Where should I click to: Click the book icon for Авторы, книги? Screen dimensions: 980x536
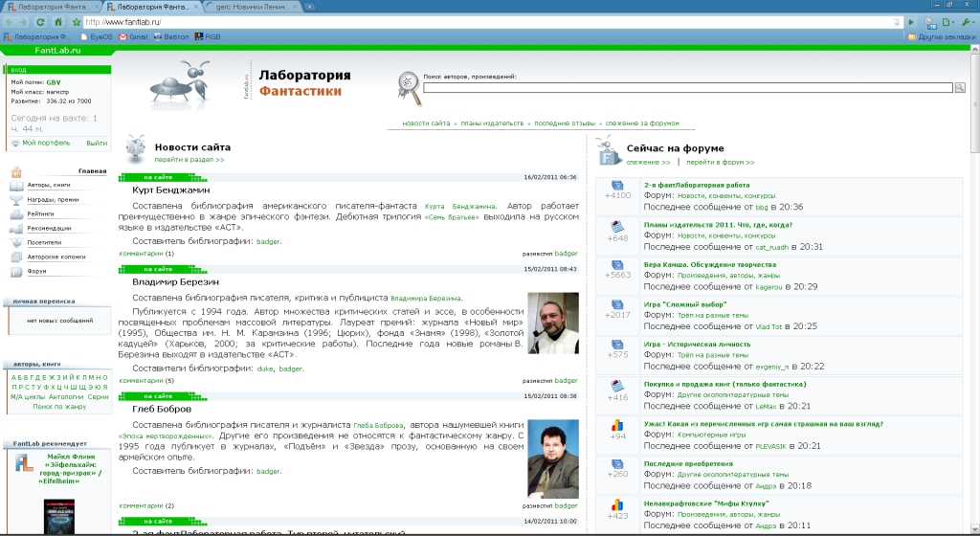click(17, 185)
